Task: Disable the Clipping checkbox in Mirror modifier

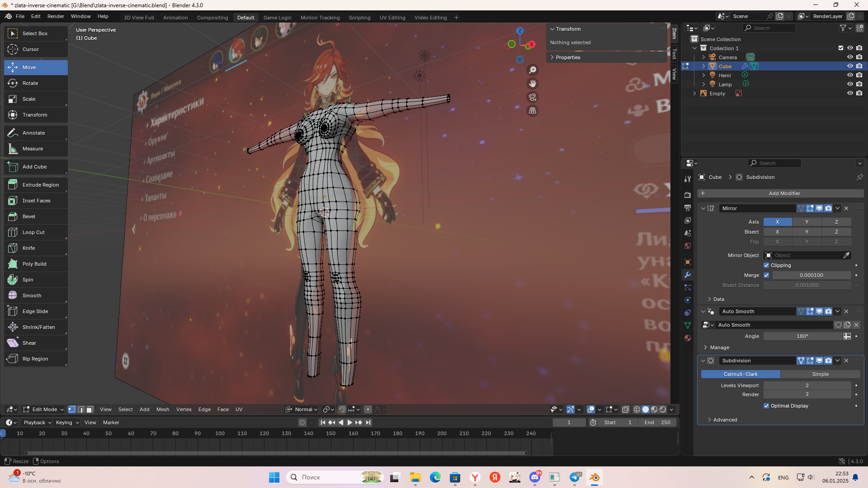Action: pos(766,265)
